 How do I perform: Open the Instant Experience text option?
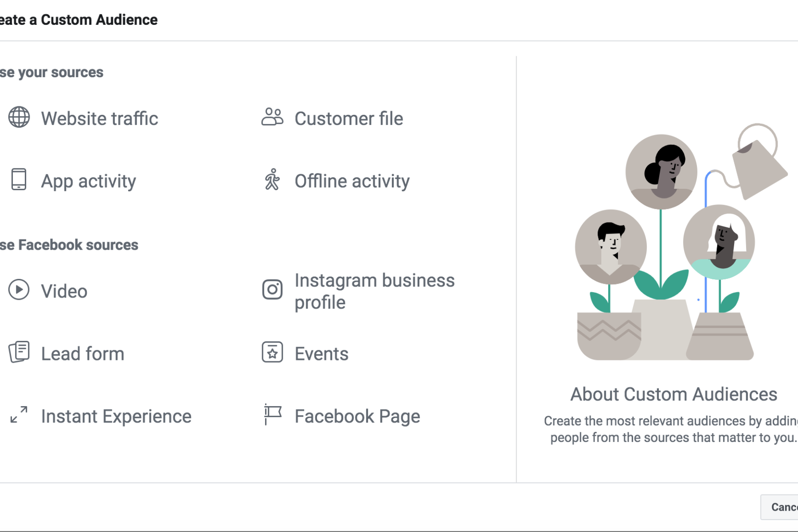tap(116, 416)
